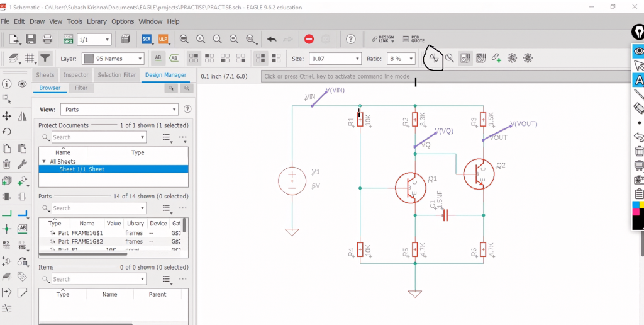644x325 pixels.
Task: Click the PCB Quote button
Action: pyautogui.click(x=414, y=39)
